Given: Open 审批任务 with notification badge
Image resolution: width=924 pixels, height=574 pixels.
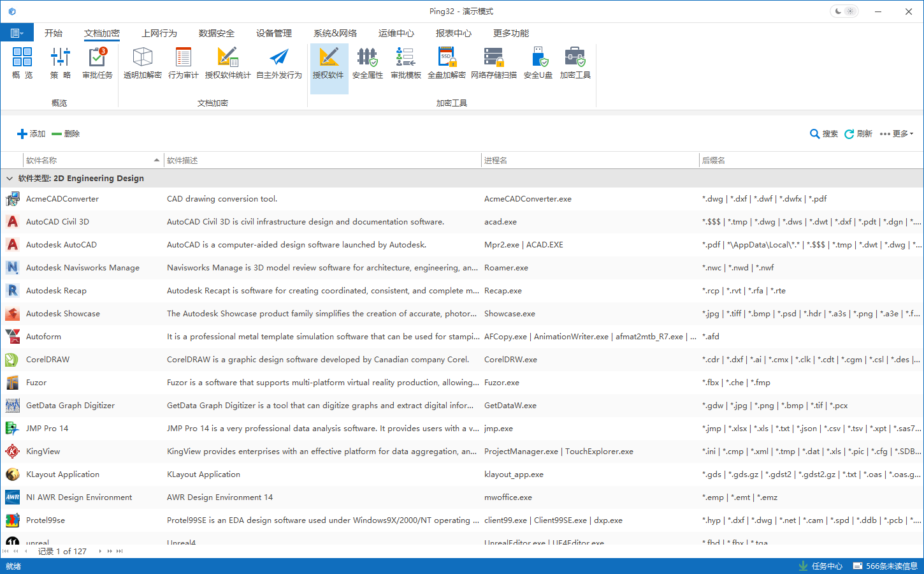Looking at the screenshot, I should [x=97, y=63].
